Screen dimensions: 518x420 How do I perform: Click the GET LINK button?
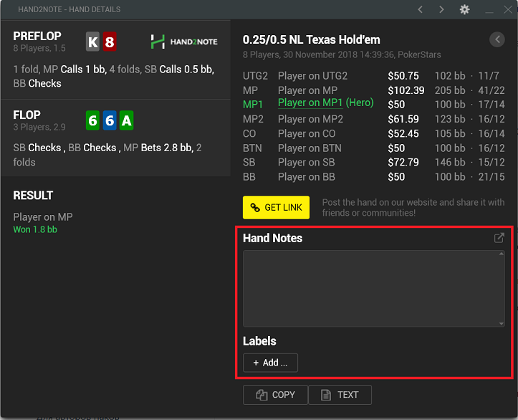[276, 208]
